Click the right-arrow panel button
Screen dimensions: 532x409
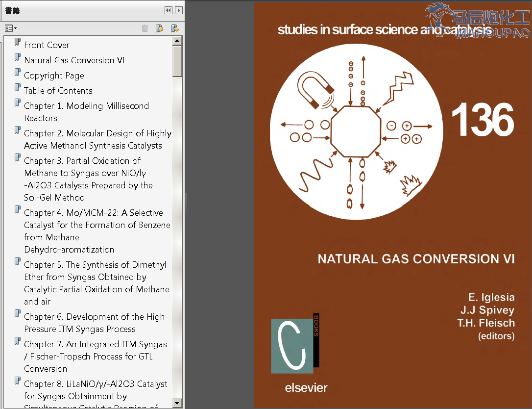click(179, 10)
